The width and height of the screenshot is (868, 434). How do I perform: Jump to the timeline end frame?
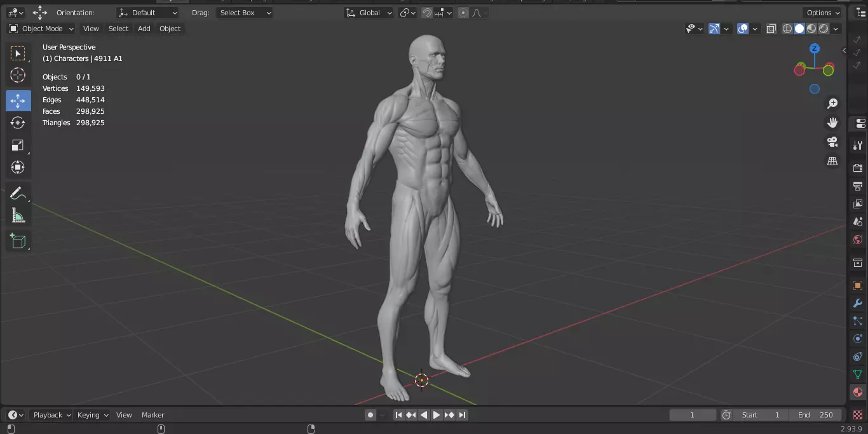click(x=463, y=415)
